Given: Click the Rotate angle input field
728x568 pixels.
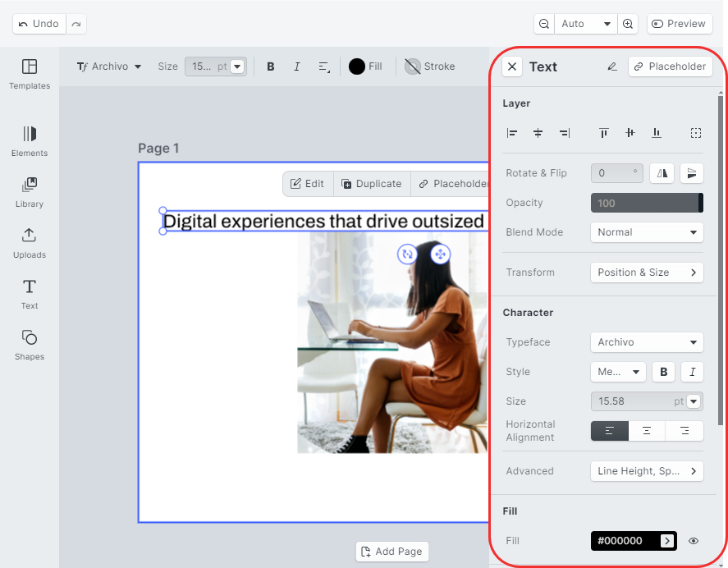Looking at the screenshot, I should (617, 173).
